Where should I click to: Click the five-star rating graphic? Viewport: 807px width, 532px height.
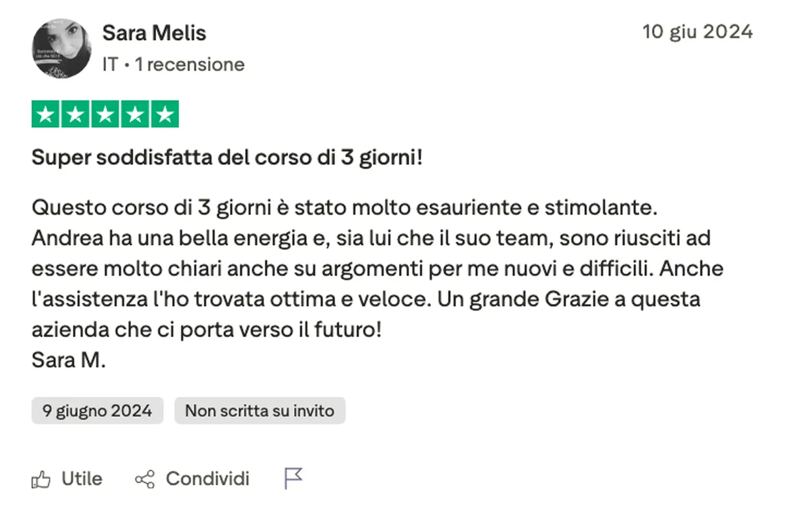coord(105,114)
